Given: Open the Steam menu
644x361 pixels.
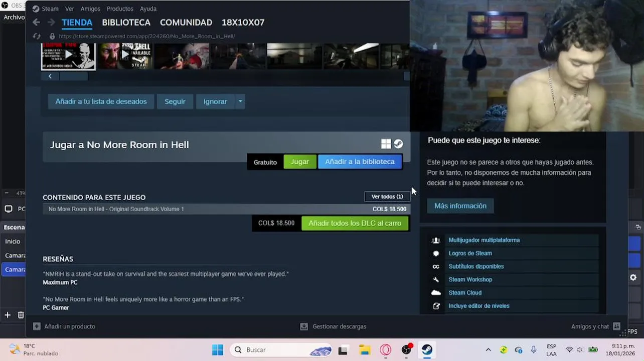Looking at the screenshot, I should [x=50, y=9].
